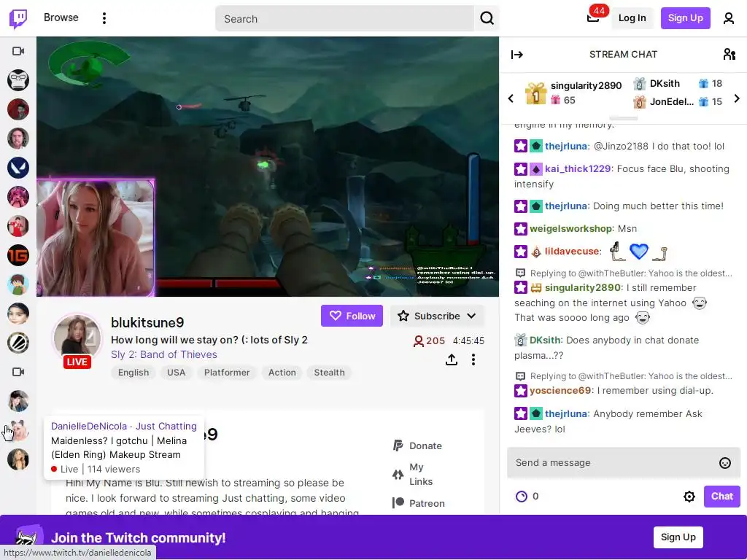The image size is (747, 560).
Task: Click thejrluna username on Jinzo2188 reply
Action: [566, 146]
